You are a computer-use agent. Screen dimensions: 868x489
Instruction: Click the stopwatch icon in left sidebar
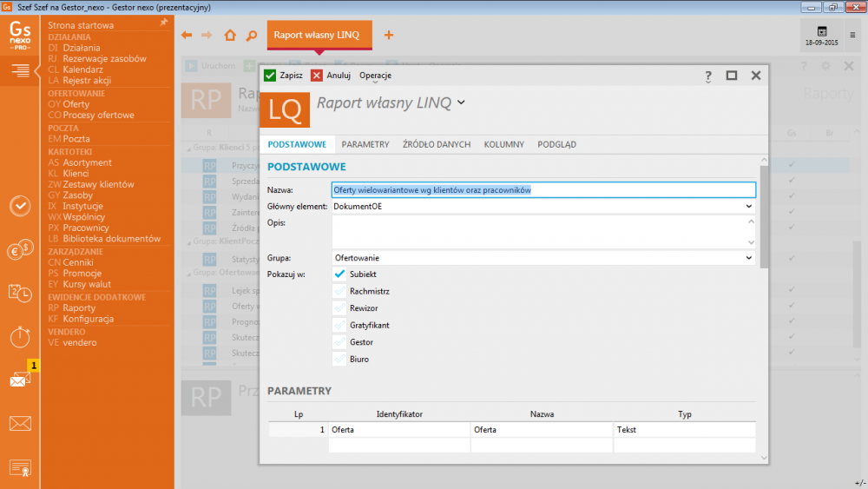coord(20,336)
